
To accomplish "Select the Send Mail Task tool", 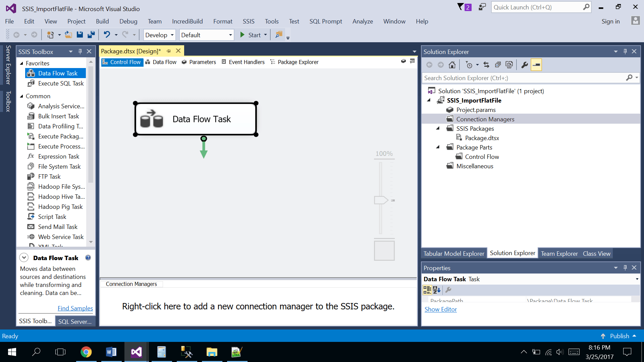I will [x=57, y=227].
